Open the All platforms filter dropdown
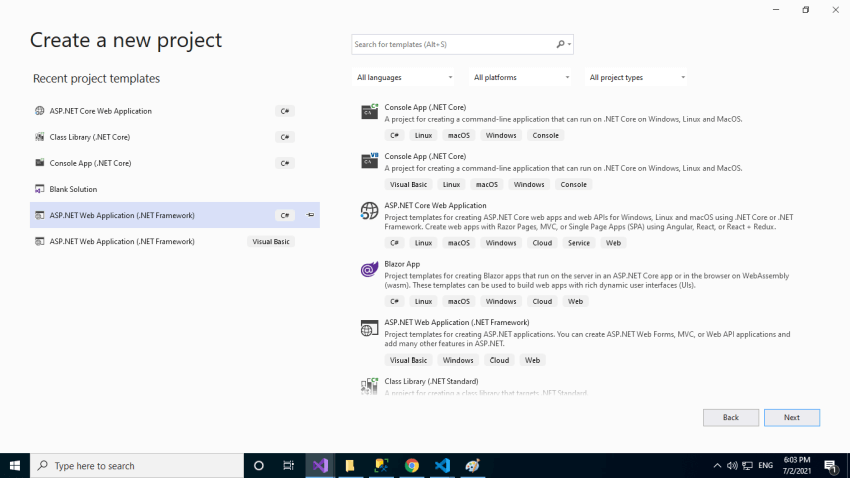The image size is (850, 478). 520,77
